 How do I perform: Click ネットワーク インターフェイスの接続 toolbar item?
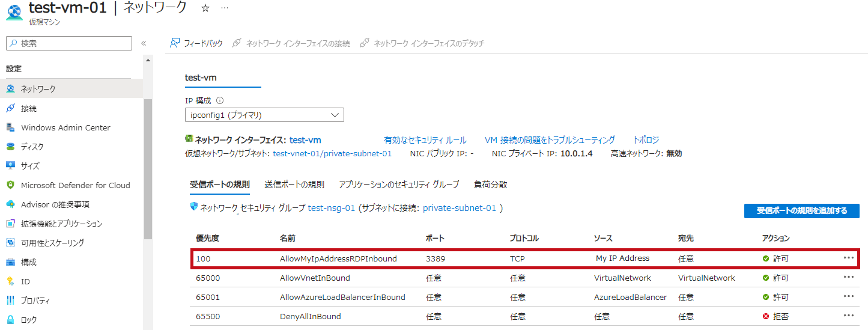coord(291,43)
